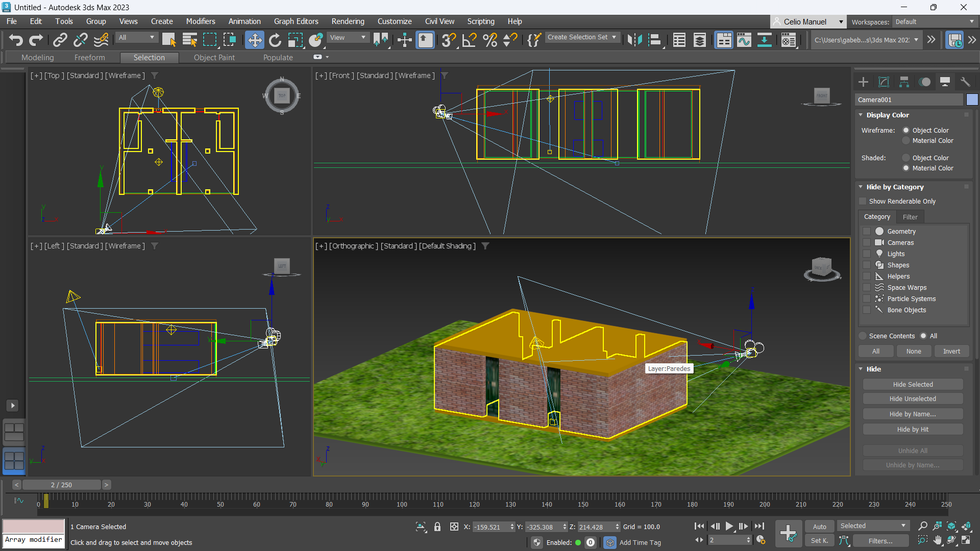
Task: Click the Invert category button
Action: pyautogui.click(x=951, y=352)
